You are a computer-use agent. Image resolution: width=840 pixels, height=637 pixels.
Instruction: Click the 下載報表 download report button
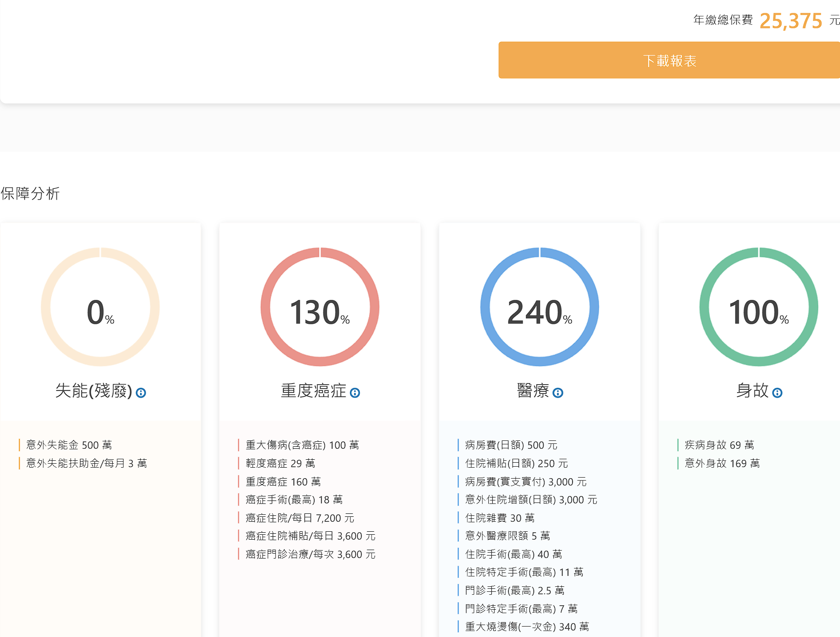669,60
